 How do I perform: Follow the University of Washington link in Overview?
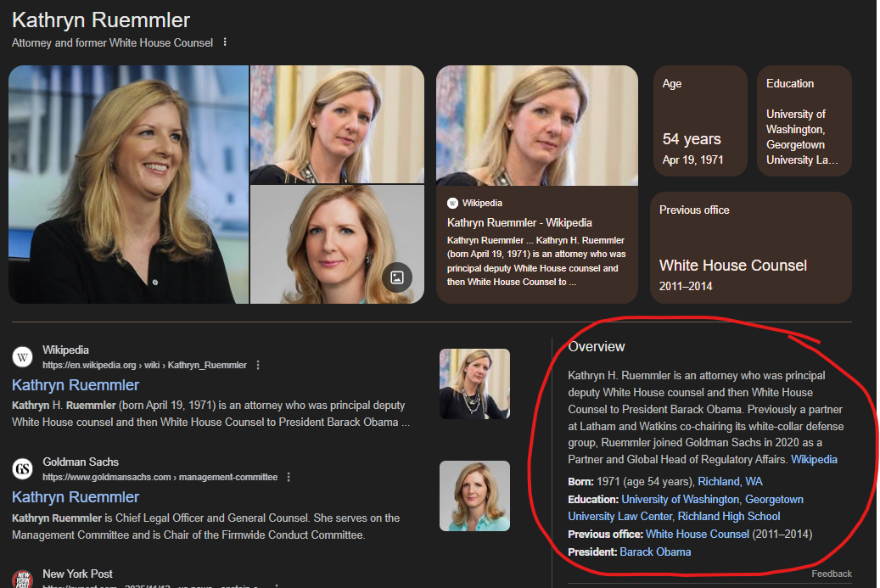[680, 499]
